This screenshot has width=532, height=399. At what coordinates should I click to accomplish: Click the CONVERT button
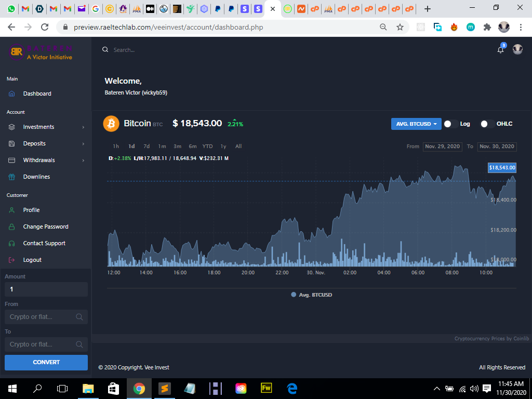(46, 362)
